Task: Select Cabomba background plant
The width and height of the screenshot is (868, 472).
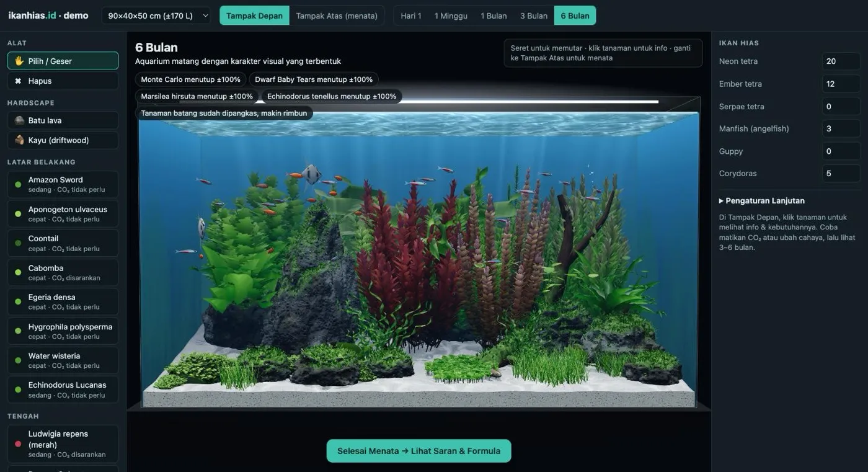Action: [63, 272]
